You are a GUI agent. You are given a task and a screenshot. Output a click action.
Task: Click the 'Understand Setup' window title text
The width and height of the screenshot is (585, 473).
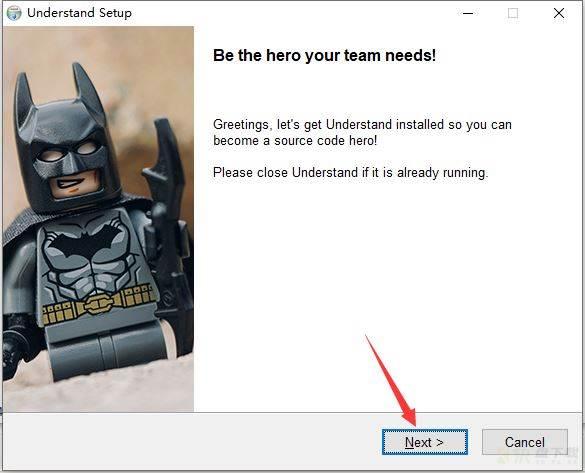[x=79, y=13]
